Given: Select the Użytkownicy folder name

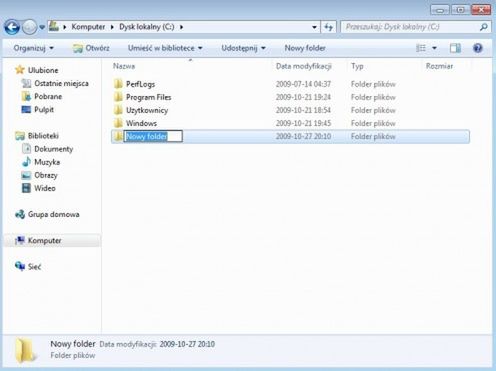Looking at the screenshot, I should pos(147,110).
